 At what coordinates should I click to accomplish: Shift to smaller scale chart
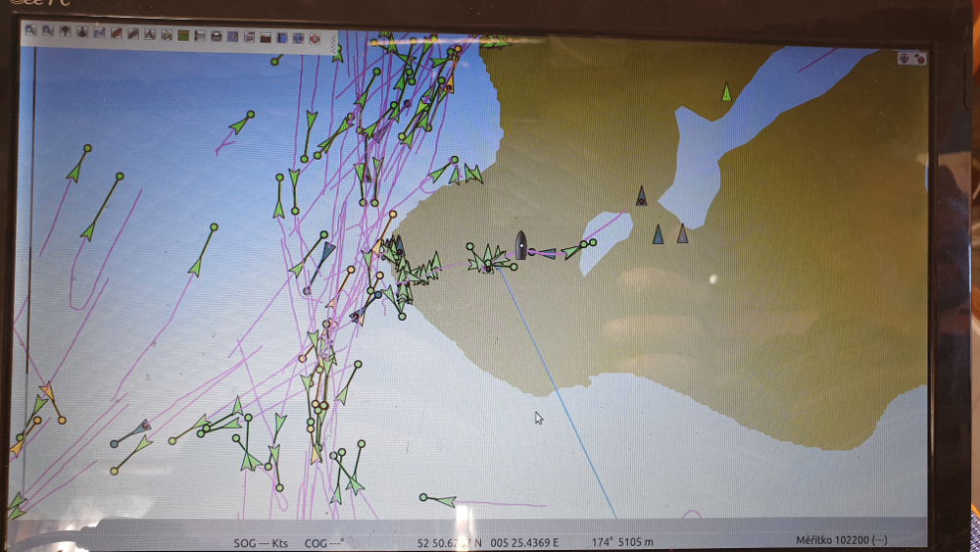pyautogui.click(x=82, y=32)
